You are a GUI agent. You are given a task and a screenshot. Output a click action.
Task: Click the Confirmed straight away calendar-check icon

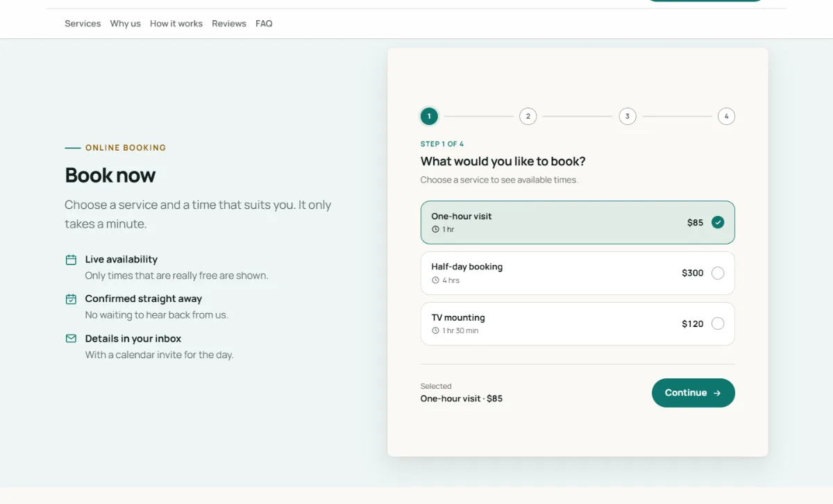pos(71,299)
